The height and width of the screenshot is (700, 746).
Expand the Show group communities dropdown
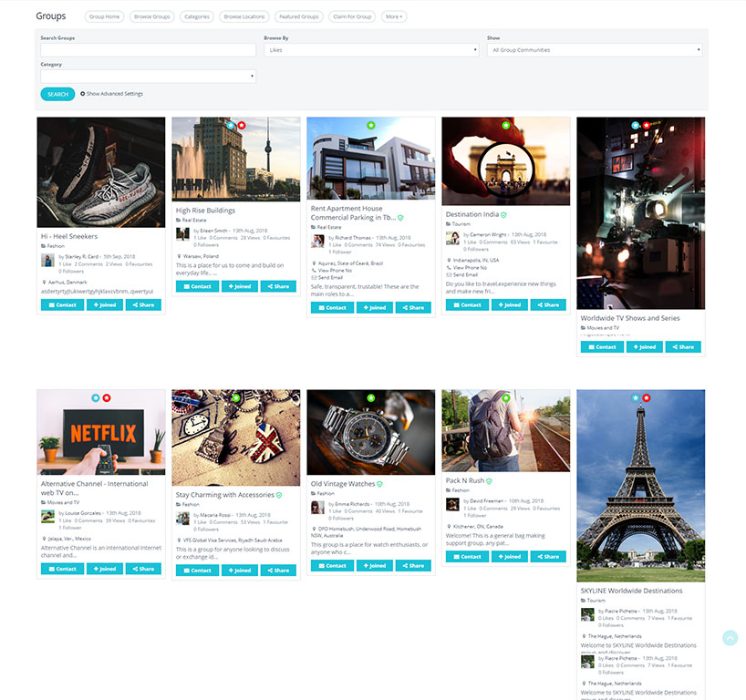(x=595, y=50)
